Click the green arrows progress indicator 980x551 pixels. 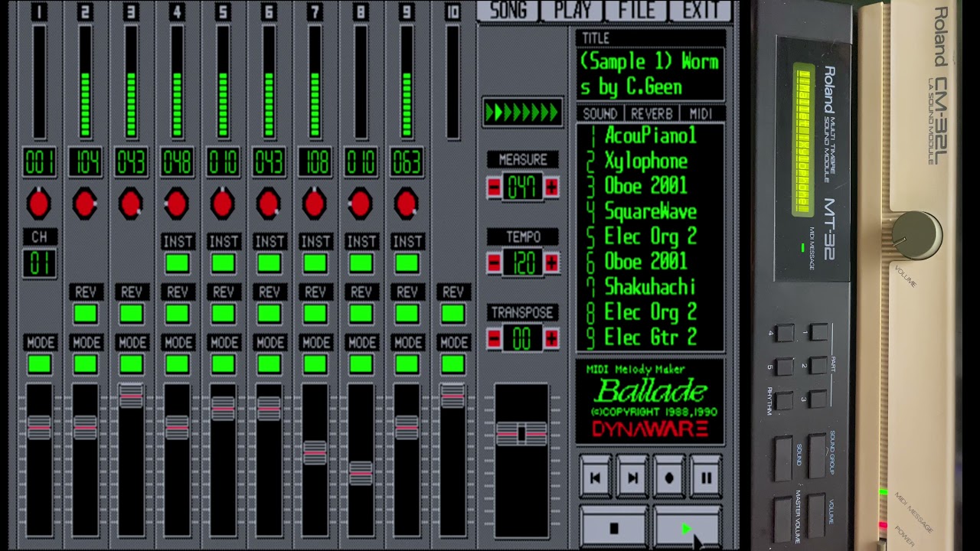click(523, 112)
